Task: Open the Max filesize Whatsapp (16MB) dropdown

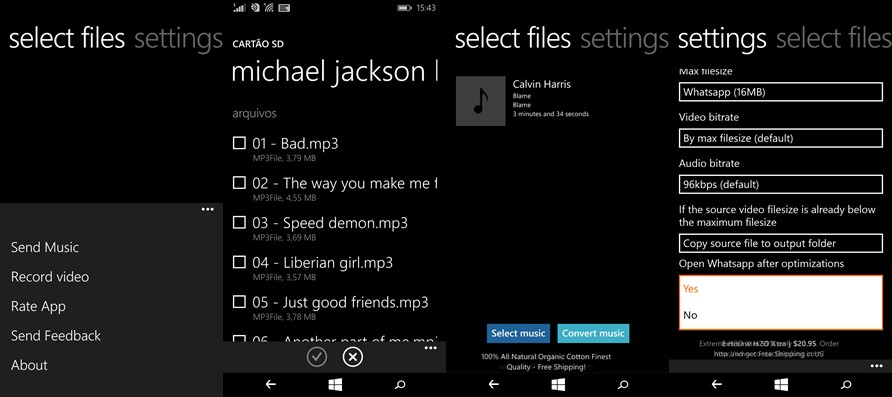Action: click(x=780, y=92)
